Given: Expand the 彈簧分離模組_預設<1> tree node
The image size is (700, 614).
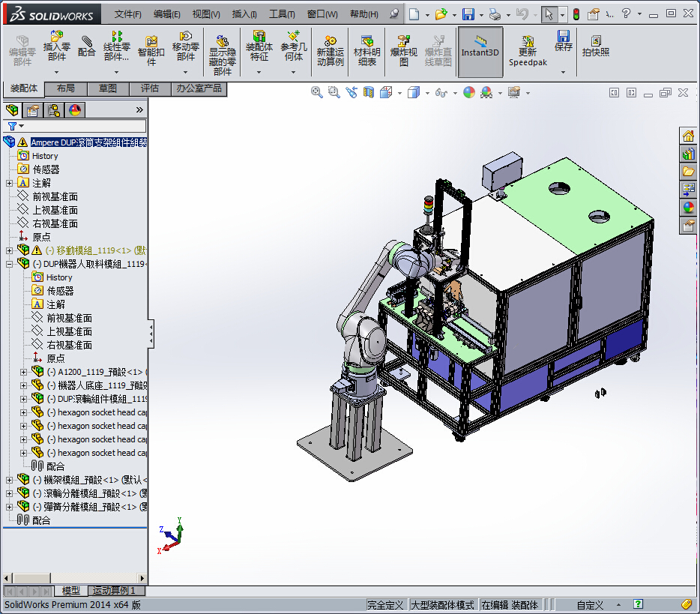Looking at the screenshot, I should (9, 507).
